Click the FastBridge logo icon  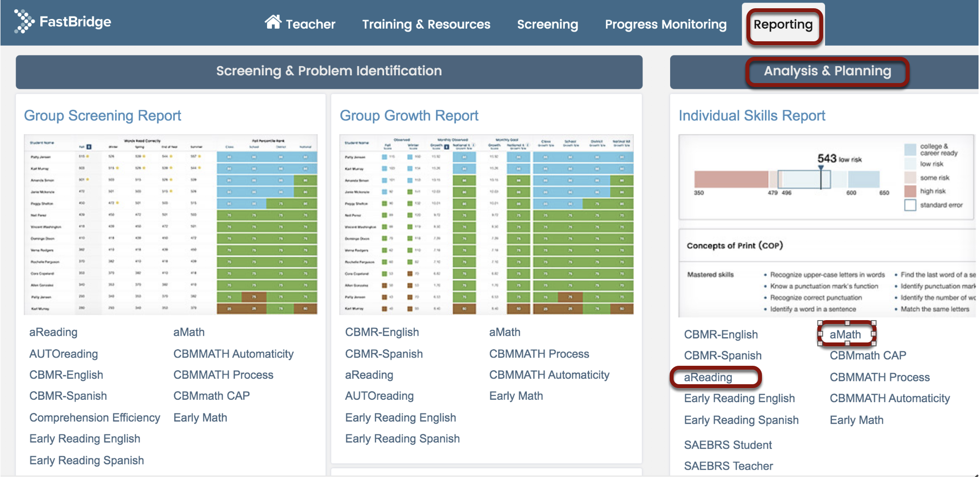24,21
